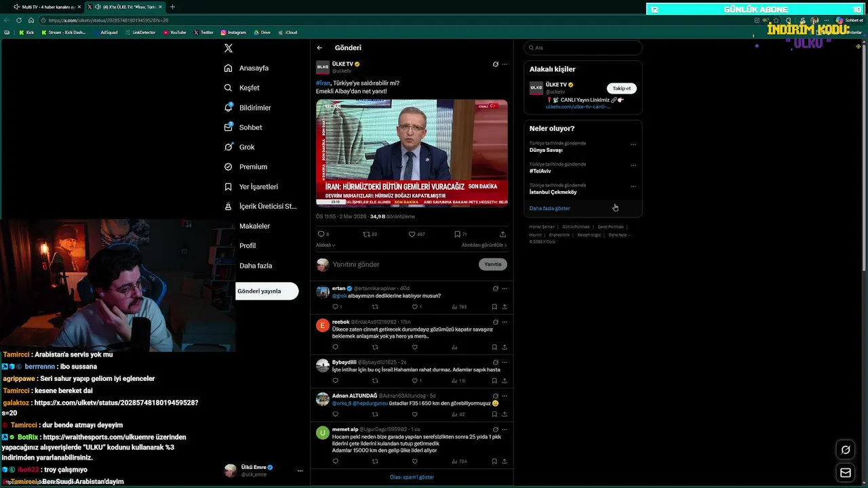Image resolution: width=868 pixels, height=488 pixels.
Task: Click the X logo in the sidebar
Action: point(229,48)
